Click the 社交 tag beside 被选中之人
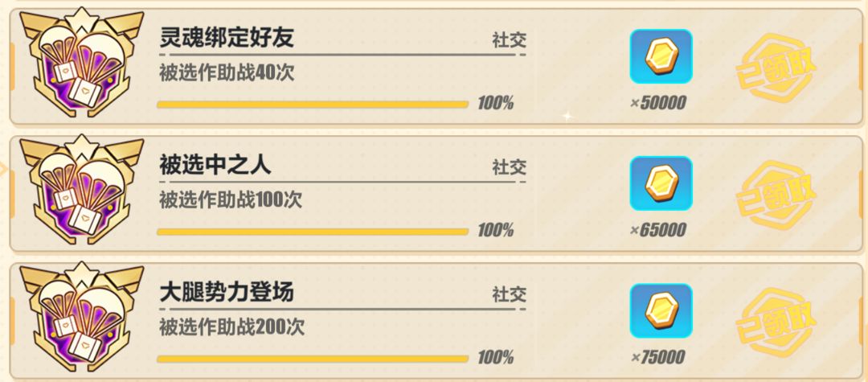 pos(509,168)
